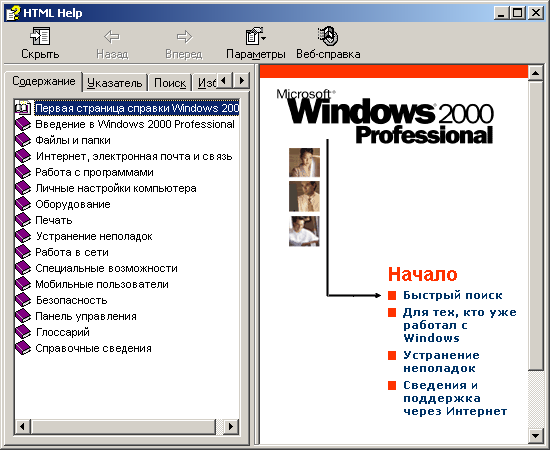Select Устранение неполадок in the contents tree
The height and width of the screenshot is (450, 550).
click(94, 236)
